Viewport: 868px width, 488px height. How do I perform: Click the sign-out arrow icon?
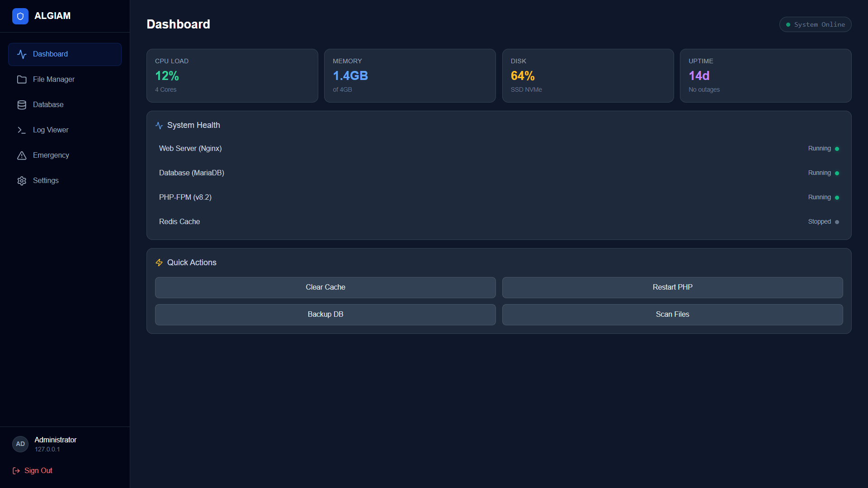(16, 471)
